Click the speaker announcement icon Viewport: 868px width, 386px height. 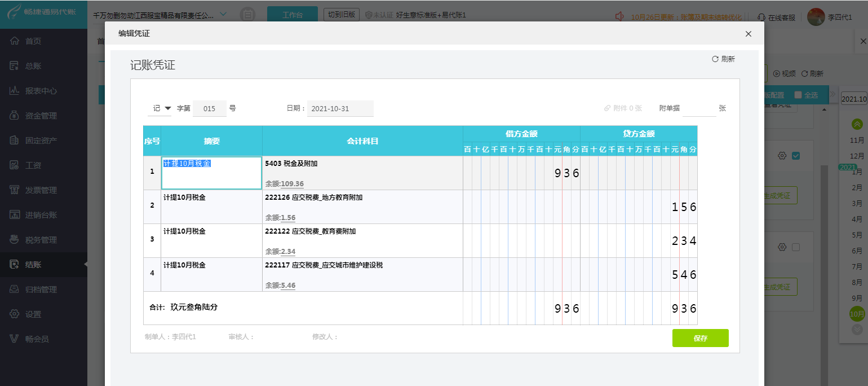[x=619, y=16]
